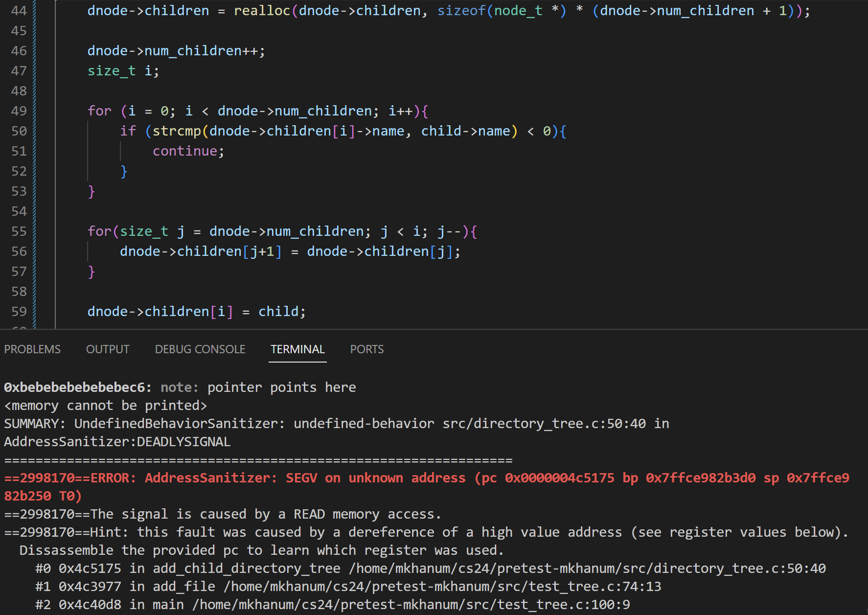Show the PORTS tab

point(366,349)
